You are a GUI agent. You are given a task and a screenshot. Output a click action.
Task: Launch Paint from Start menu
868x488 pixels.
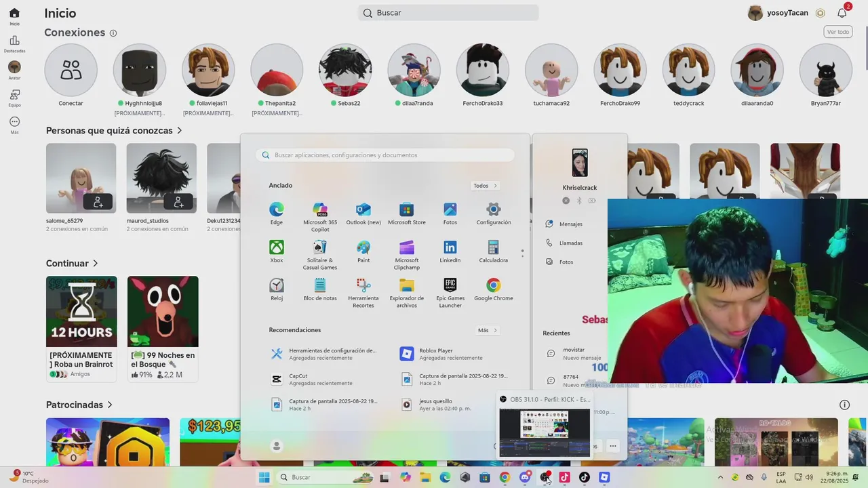tap(363, 251)
